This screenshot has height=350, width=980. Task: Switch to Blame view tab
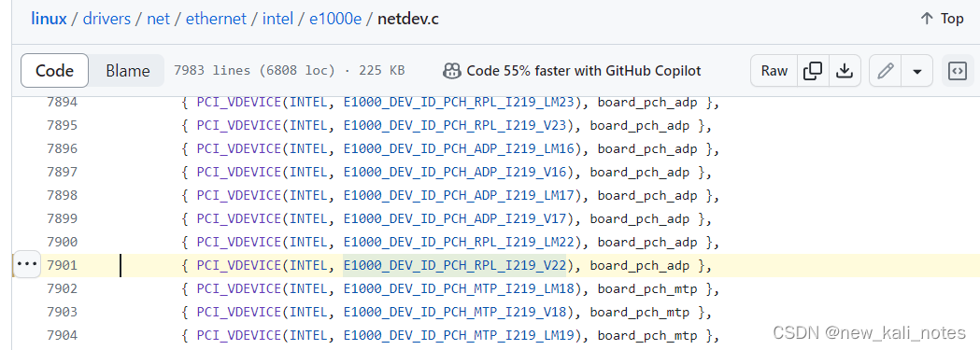point(127,71)
